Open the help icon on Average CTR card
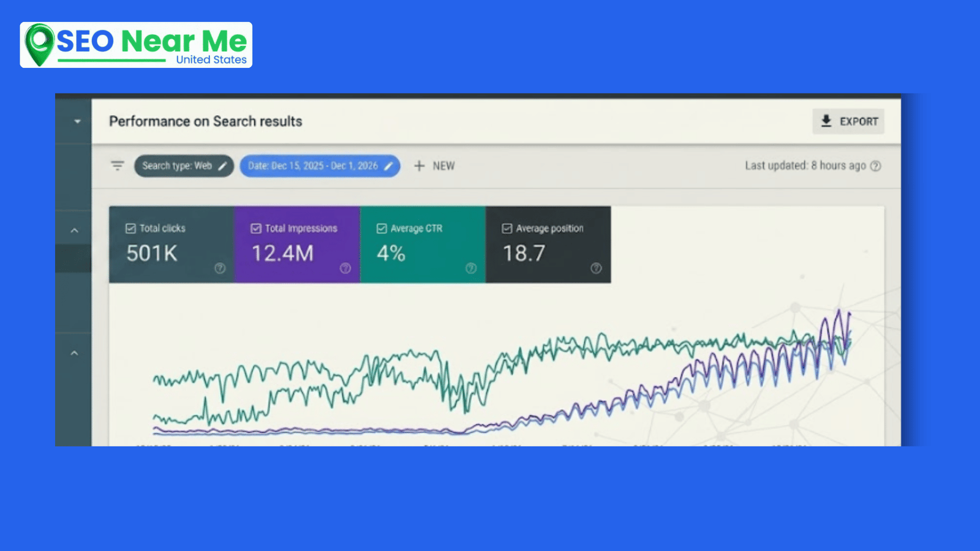This screenshot has width=980, height=551. tap(471, 268)
